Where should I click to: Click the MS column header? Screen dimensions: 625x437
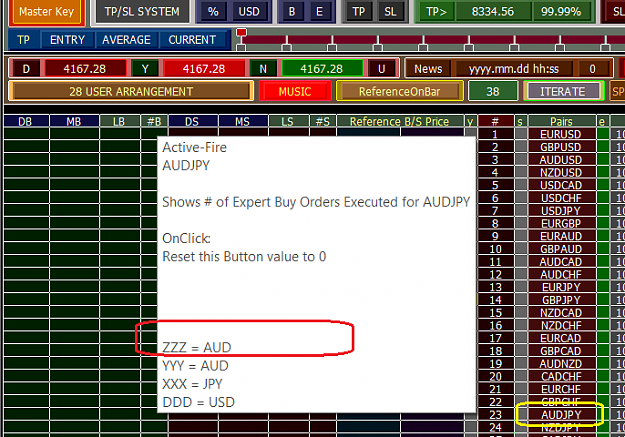tap(243, 121)
